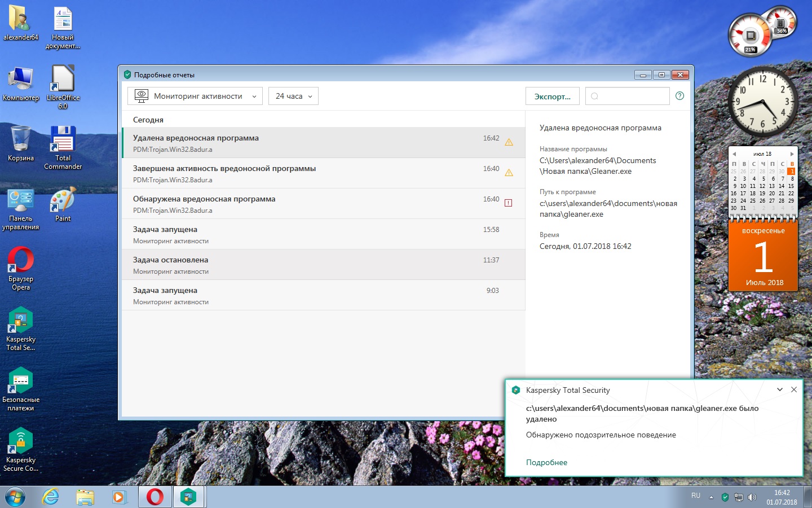Open the LibreOffice 6.0 desktop icon
The width and height of the screenshot is (812, 508).
pyautogui.click(x=63, y=80)
